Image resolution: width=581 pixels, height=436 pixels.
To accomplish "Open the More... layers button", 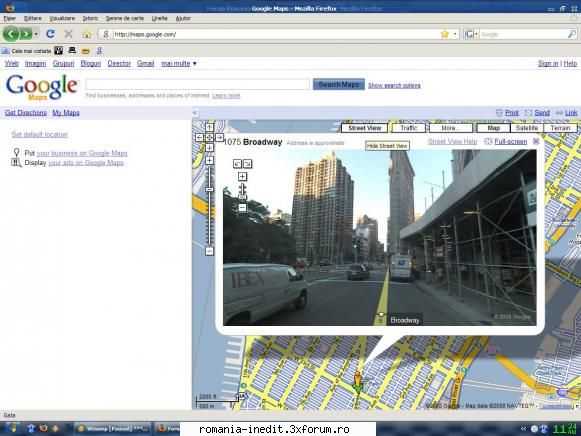I will tap(451, 128).
